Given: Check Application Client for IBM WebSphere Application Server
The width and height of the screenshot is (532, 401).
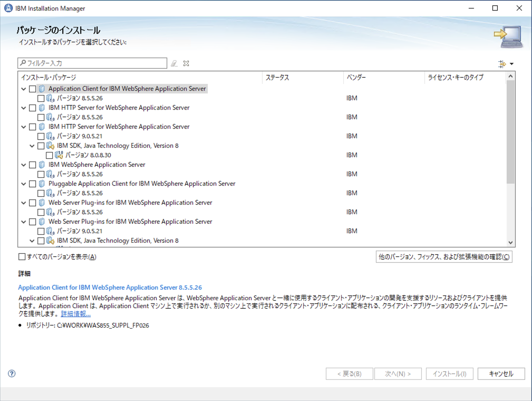Looking at the screenshot, I should (x=33, y=89).
